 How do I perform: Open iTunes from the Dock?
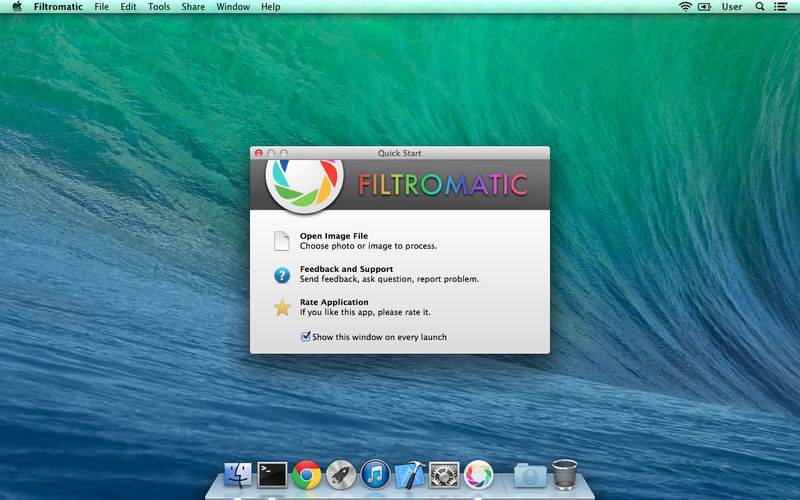click(376, 475)
